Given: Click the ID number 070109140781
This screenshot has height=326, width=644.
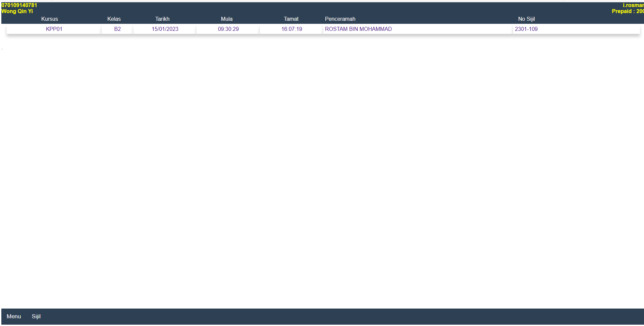Looking at the screenshot, I should (19, 5).
